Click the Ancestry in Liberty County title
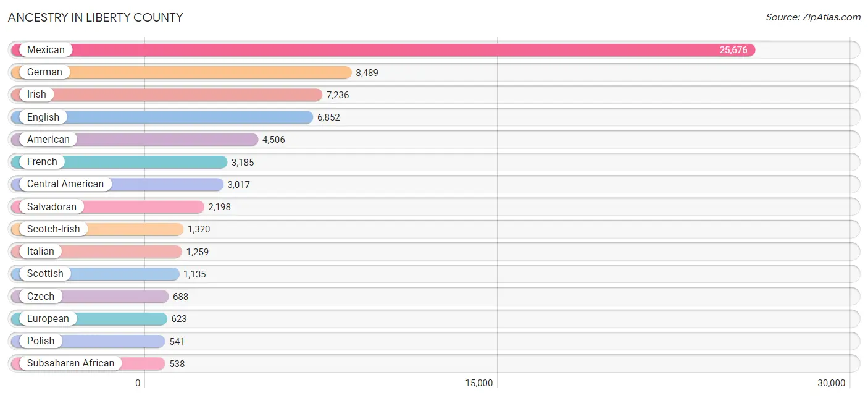Screen dimensions: 868x398 pyautogui.click(x=96, y=17)
